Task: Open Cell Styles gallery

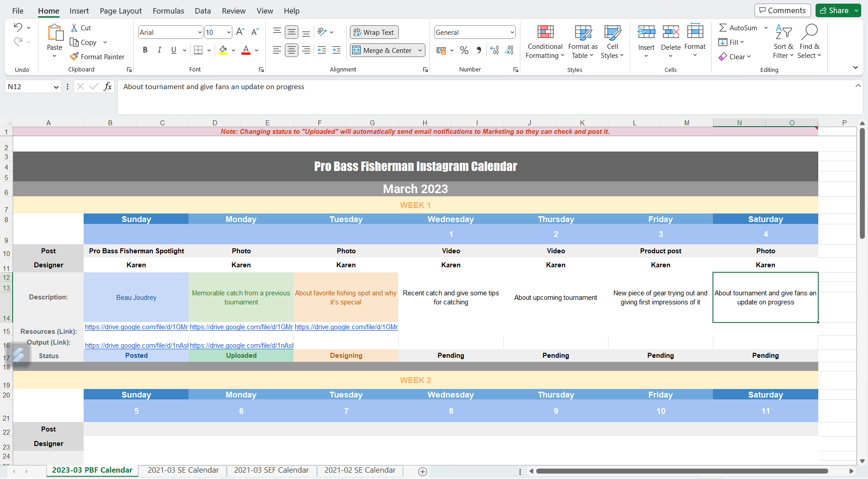Action: [x=613, y=42]
